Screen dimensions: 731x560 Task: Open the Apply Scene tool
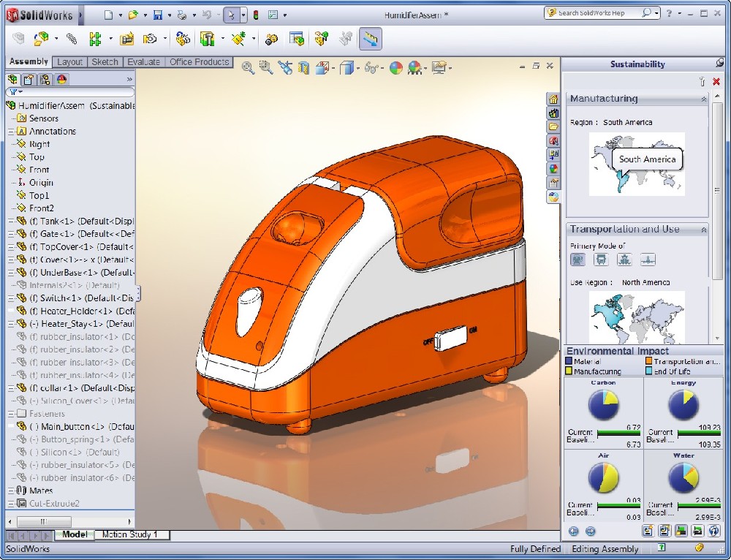(415, 67)
